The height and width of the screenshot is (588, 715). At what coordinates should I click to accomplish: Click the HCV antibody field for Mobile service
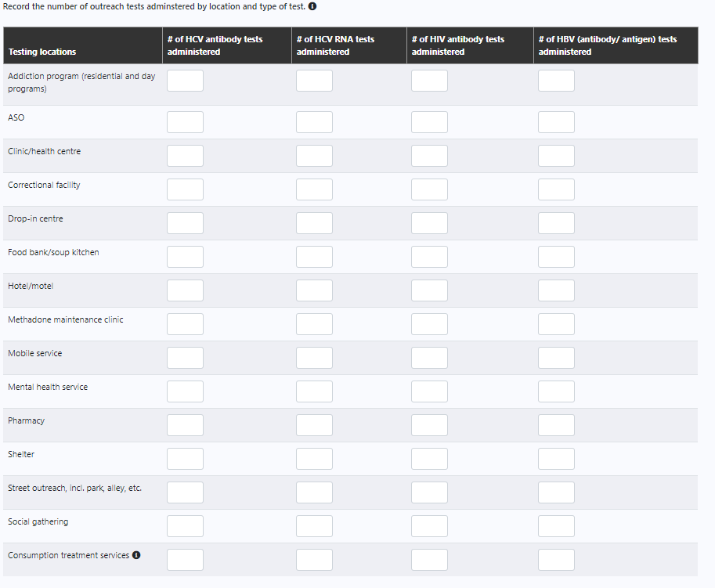click(x=185, y=357)
